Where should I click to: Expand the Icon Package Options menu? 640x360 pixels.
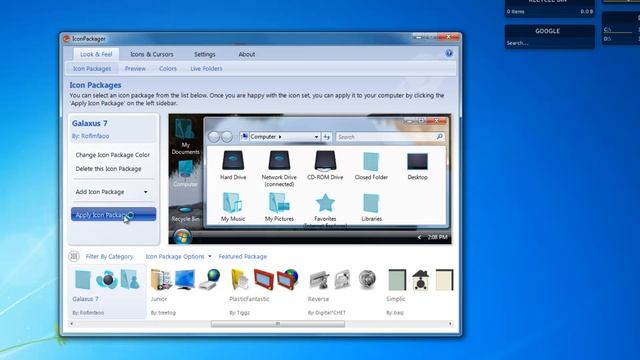click(x=178, y=256)
